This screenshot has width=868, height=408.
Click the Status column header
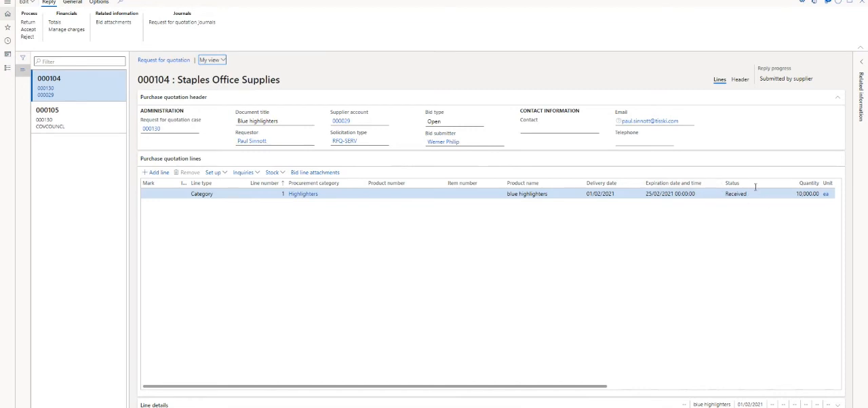[x=732, y=183]
